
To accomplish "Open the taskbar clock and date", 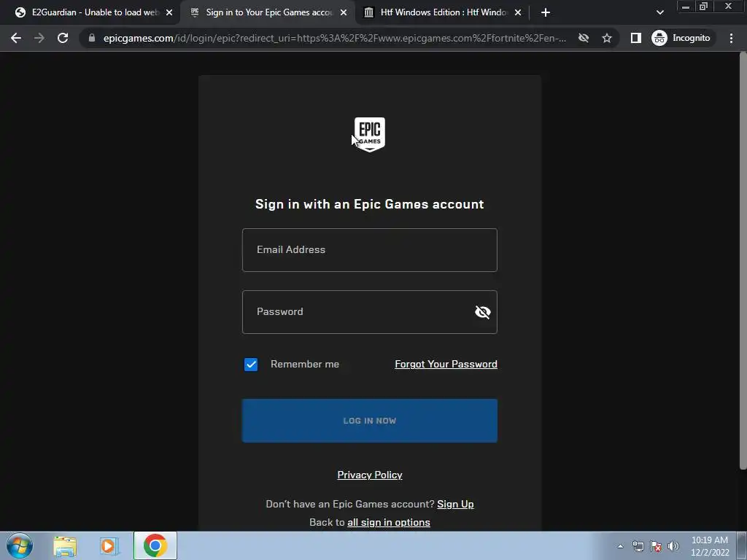I will click(710, 546).
